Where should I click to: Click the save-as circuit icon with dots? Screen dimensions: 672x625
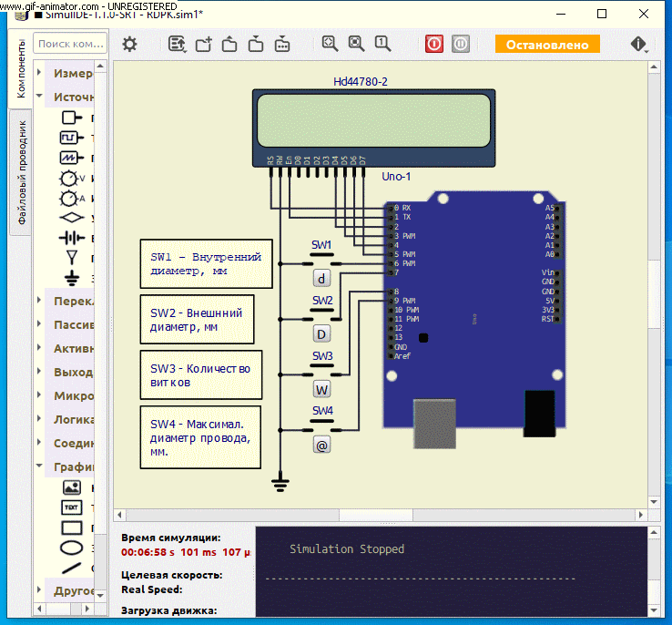282,44
